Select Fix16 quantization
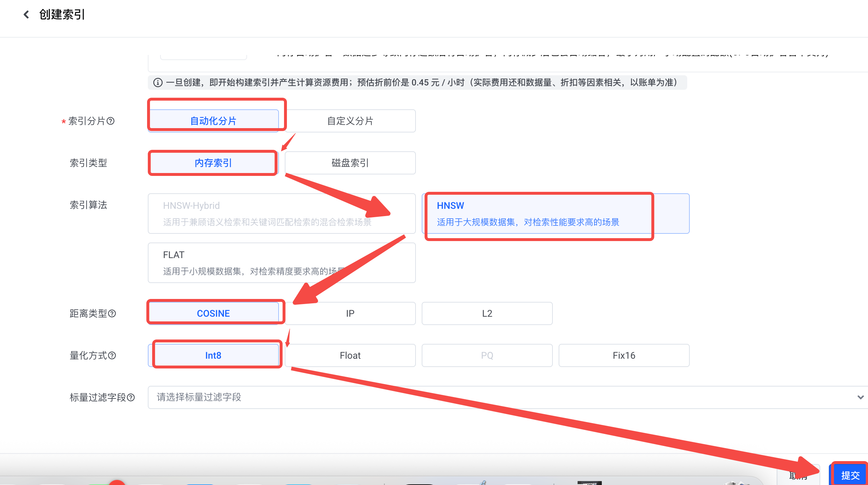868x485 pixels. 624,355
